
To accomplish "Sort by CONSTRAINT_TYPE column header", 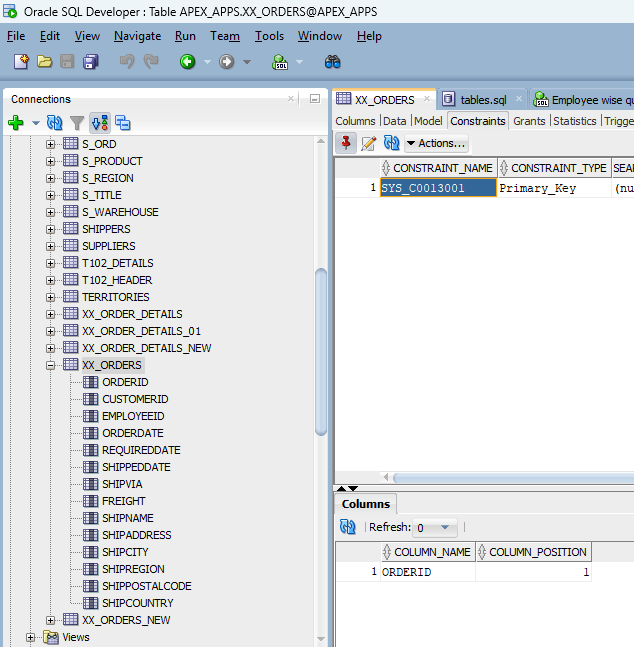I will click(x=554, y=168).
